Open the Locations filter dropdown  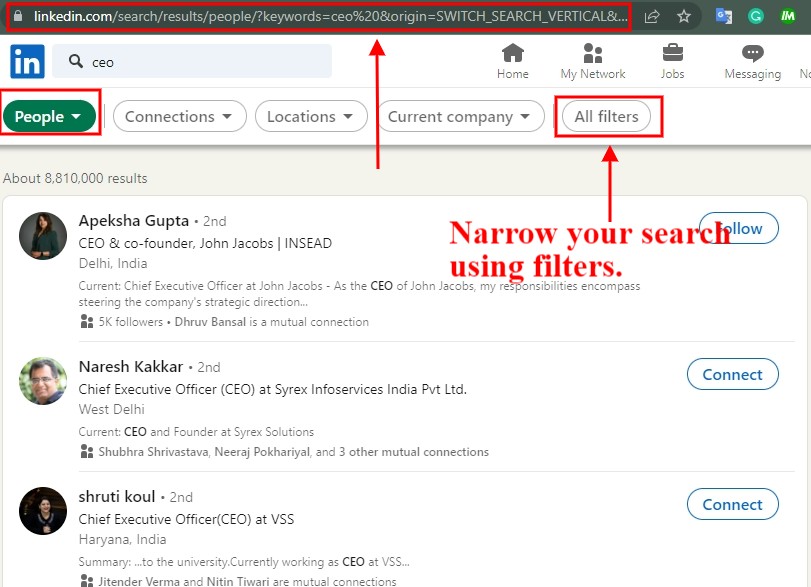311,116
